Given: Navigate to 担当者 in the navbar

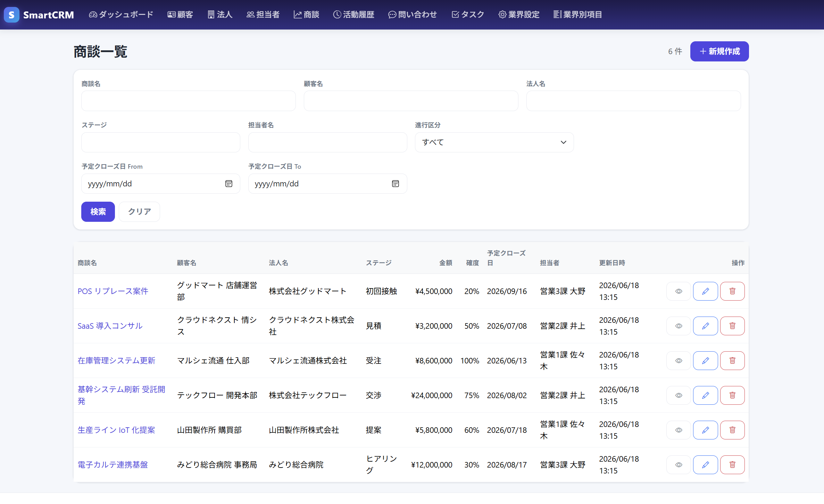Looking at the screenshot, I should pyautogui.click(x=263, y=15).
